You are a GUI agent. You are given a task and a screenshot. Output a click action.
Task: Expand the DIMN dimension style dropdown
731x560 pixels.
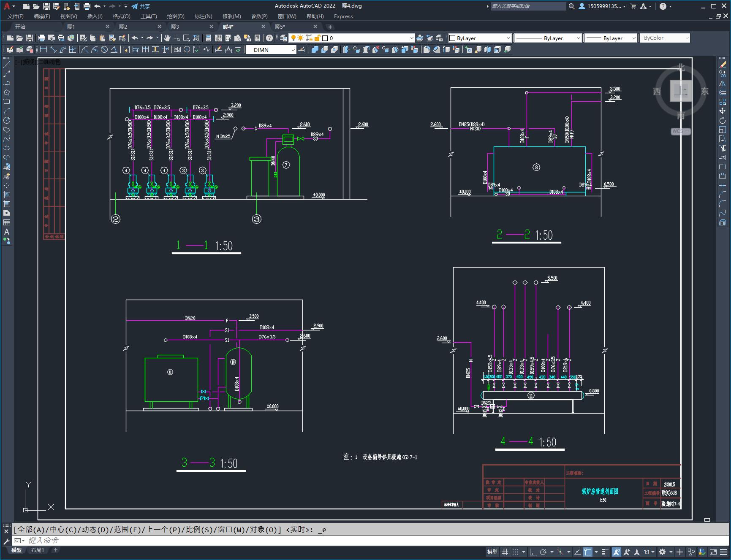point(293,50)
